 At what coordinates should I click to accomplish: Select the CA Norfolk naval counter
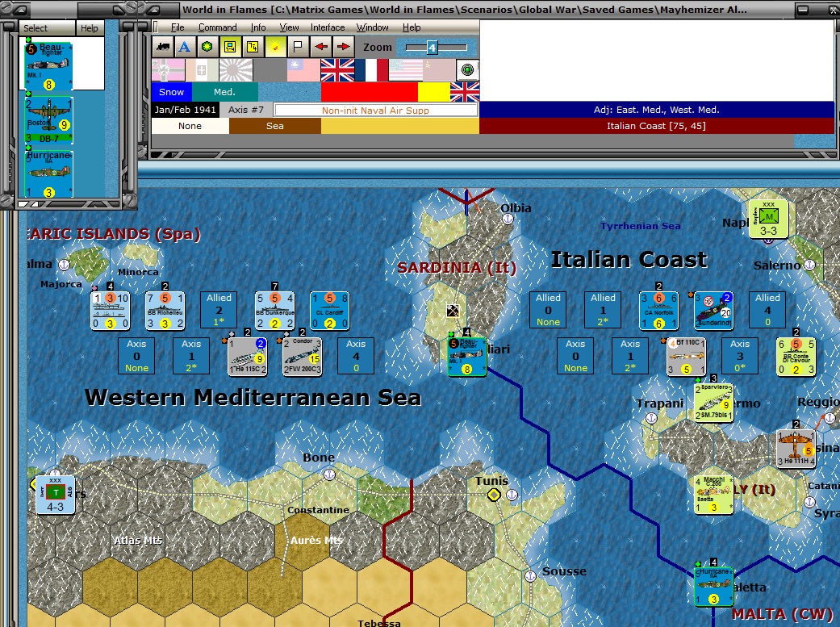coord(659,311)
